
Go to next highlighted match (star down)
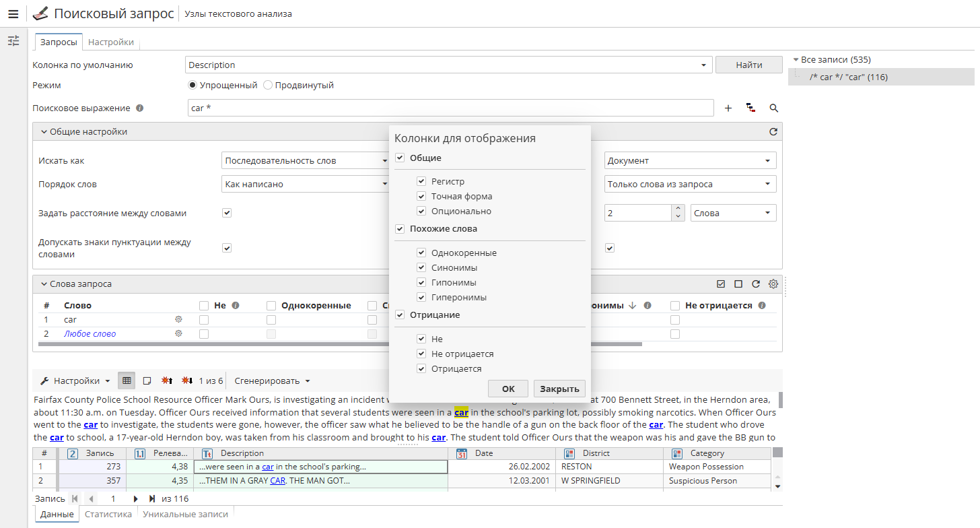(x=188, y=381)
